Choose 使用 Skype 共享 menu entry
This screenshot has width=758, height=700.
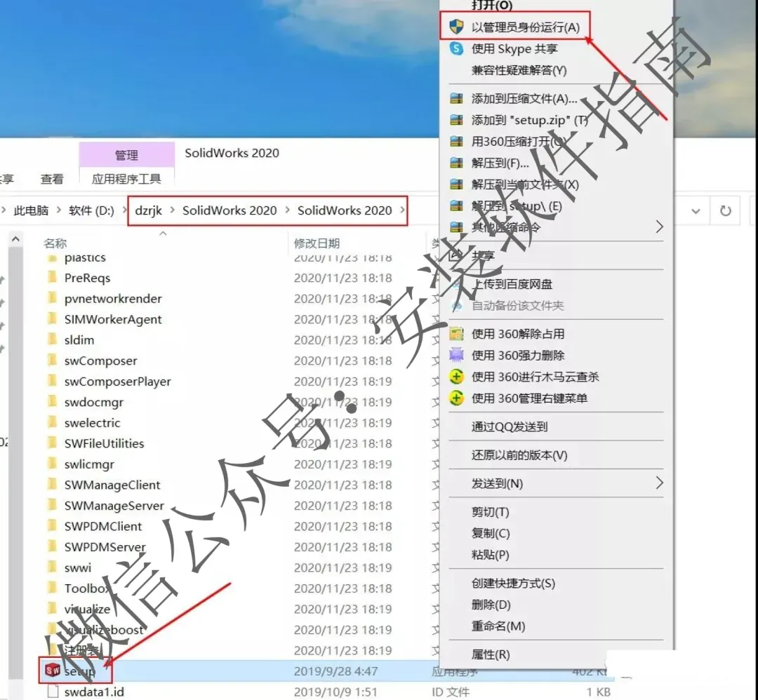pos(514,49)
